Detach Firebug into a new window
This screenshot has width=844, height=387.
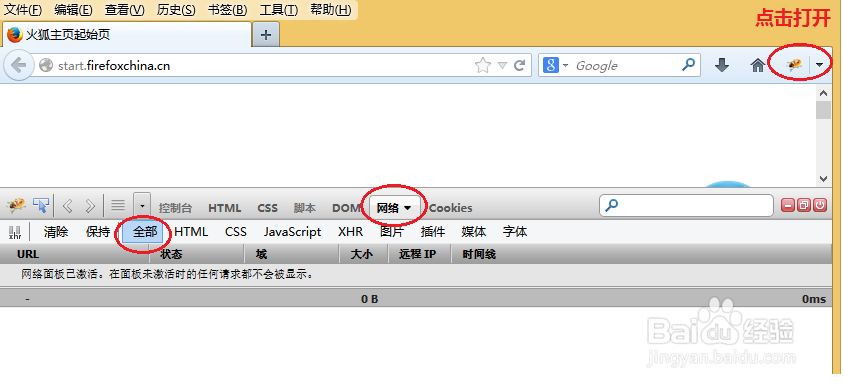pos(804,205)
